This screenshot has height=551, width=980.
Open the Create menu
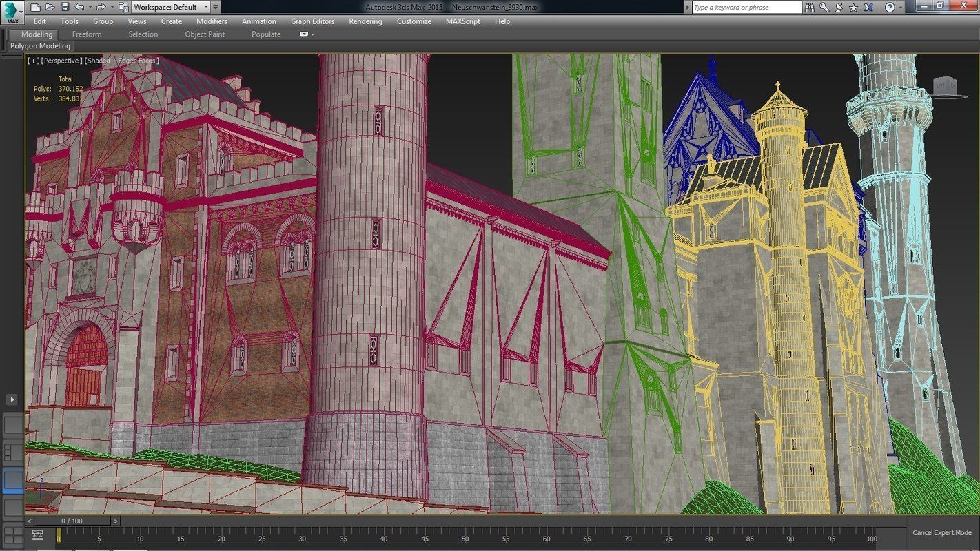pyautogui.click(x=172, y=21)
